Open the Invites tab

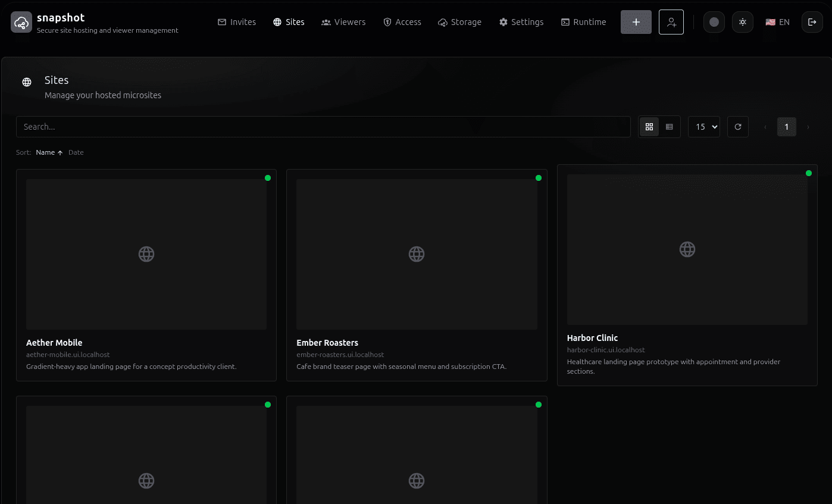(237, 22)
